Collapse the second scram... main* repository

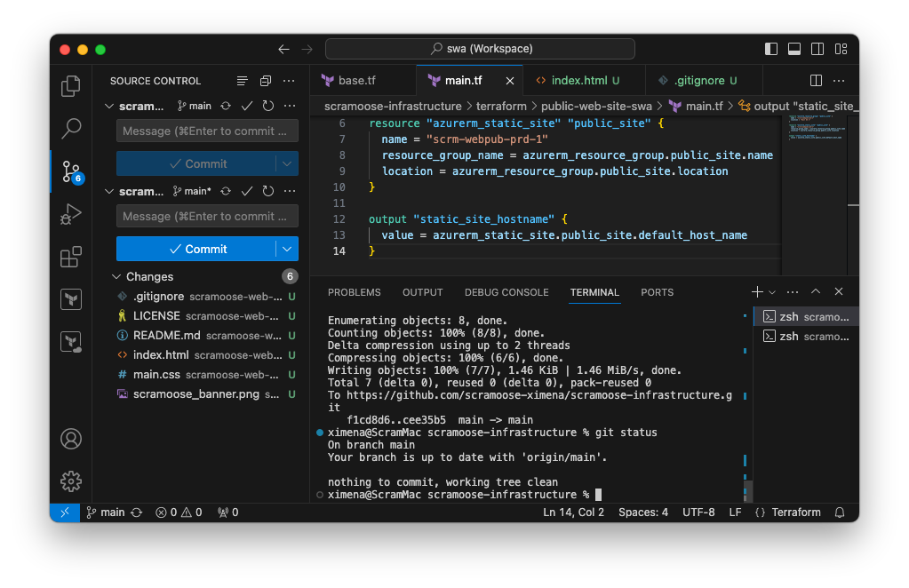pyautogui.click(x=109, y=191)
